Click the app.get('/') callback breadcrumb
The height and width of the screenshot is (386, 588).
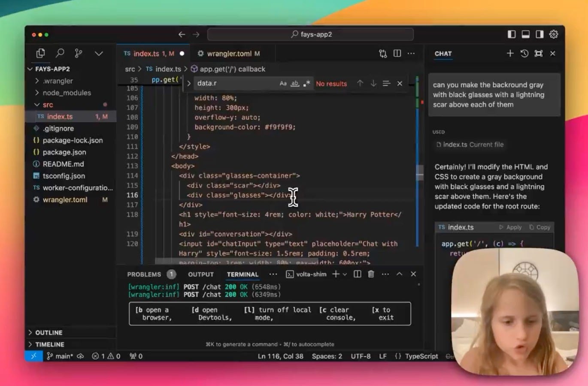pos(228,69)
